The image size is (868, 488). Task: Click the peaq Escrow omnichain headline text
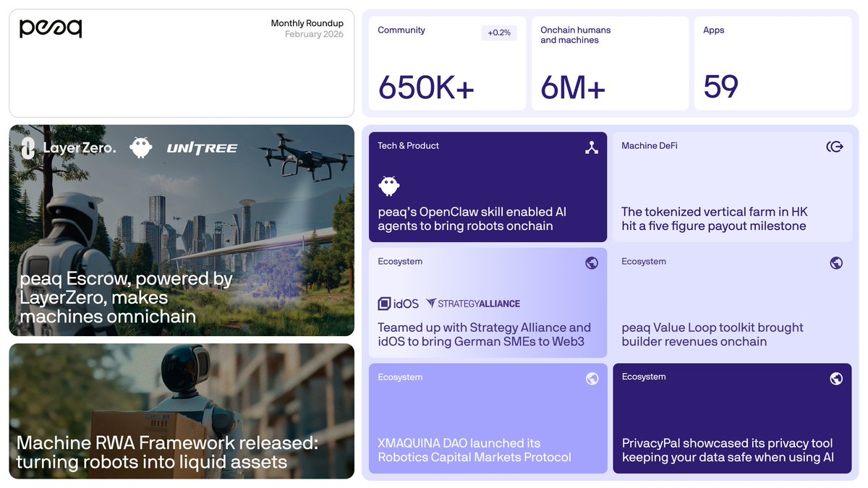[126, 298]
